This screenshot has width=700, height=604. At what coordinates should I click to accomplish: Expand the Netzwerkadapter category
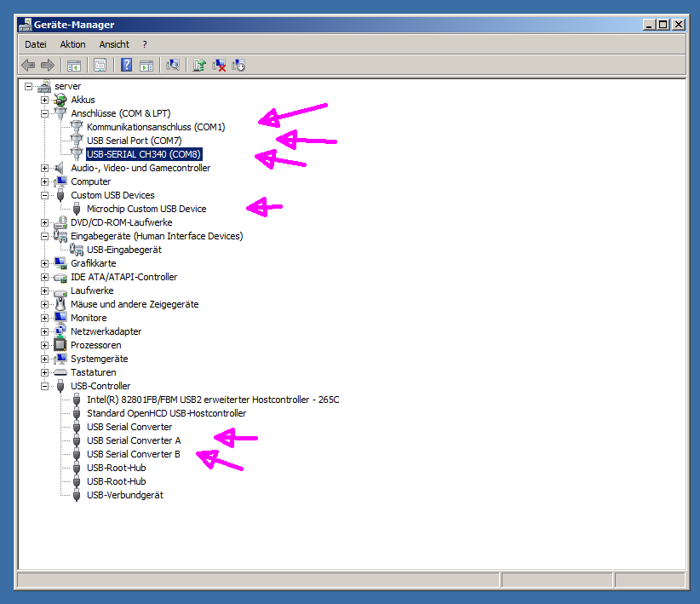44,332
